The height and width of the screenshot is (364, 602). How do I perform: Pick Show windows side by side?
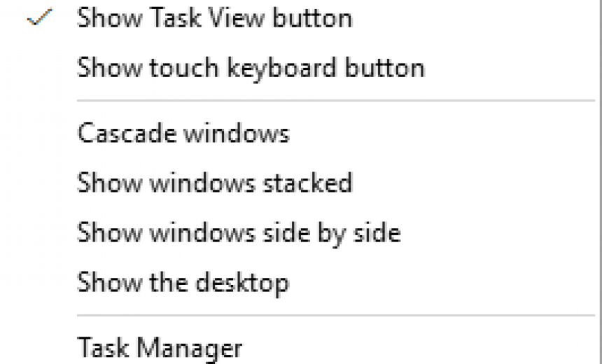click(x=238, y=232)
